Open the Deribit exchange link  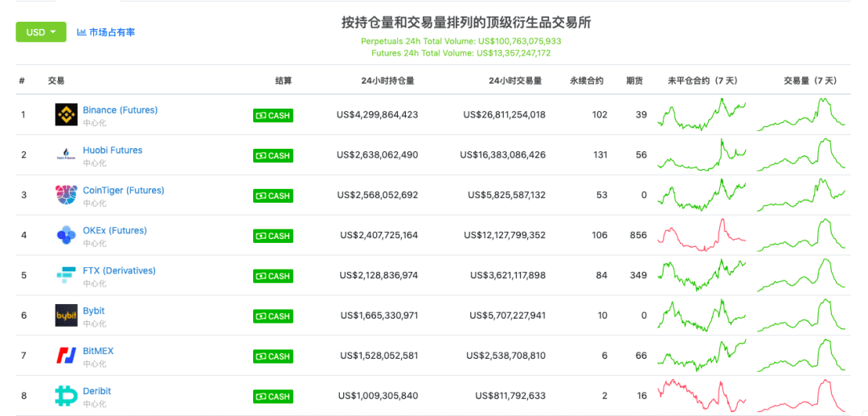coord(97,391)
